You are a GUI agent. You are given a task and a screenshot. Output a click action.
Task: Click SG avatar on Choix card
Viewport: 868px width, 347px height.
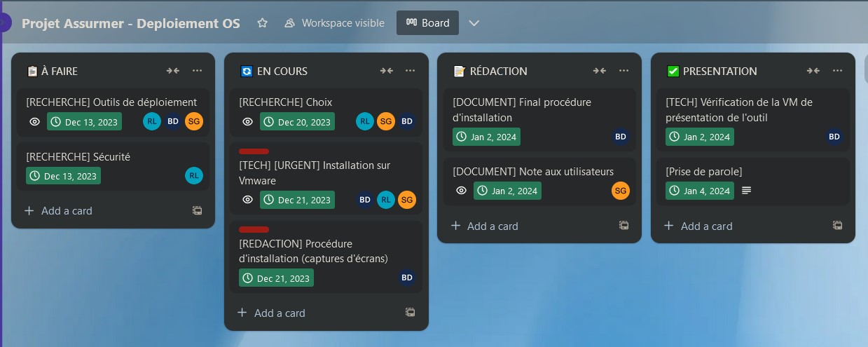[386, 121]
